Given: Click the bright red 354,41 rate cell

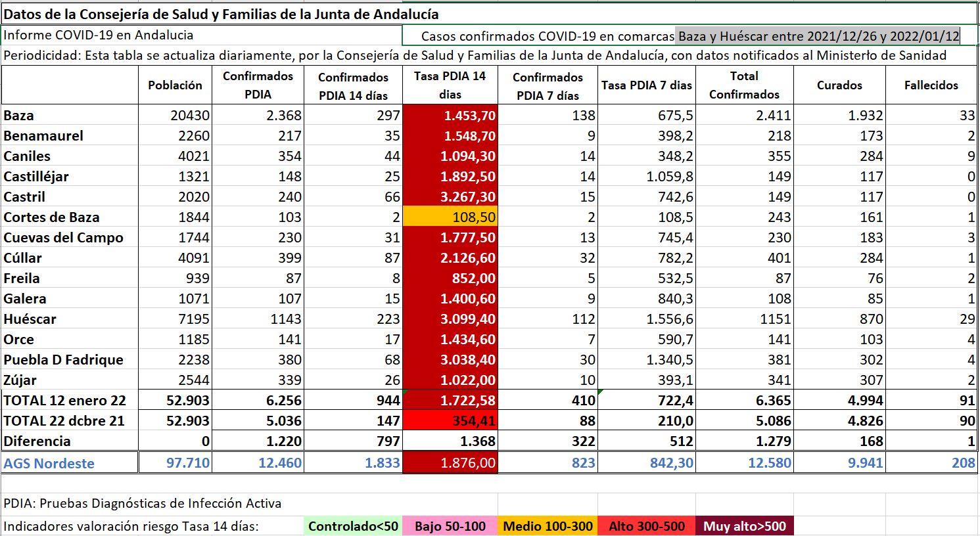Looking at the screenshot, I should coord(450,421).
